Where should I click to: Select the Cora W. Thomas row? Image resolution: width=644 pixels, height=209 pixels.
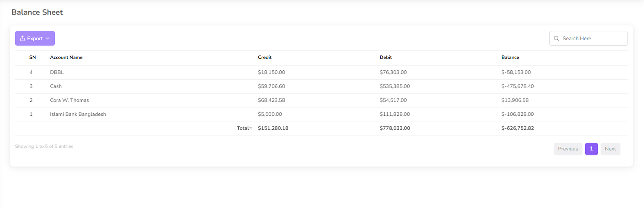pos(69,100)
